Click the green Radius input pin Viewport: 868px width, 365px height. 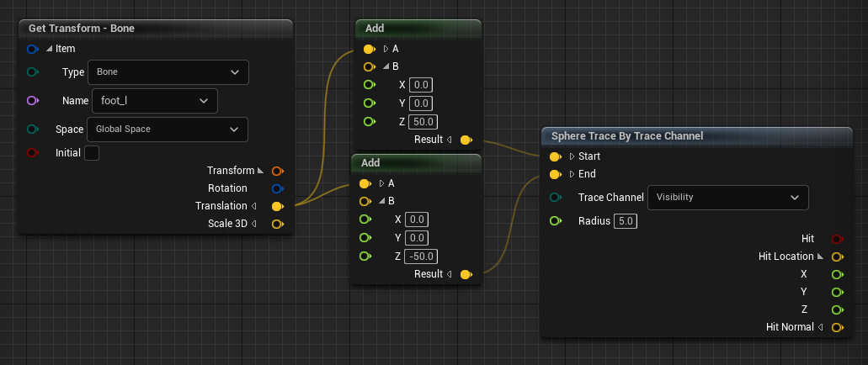click(x=555, y=221)
